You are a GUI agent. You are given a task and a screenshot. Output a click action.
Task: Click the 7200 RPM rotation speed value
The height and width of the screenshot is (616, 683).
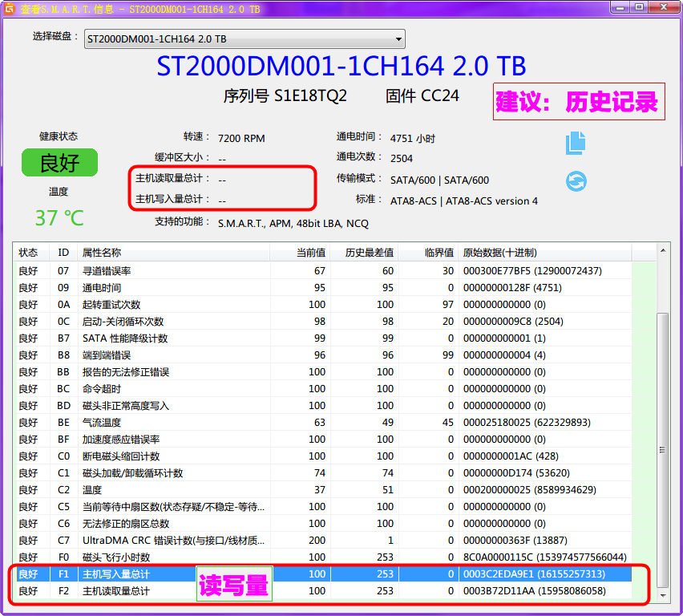(241, 139)
